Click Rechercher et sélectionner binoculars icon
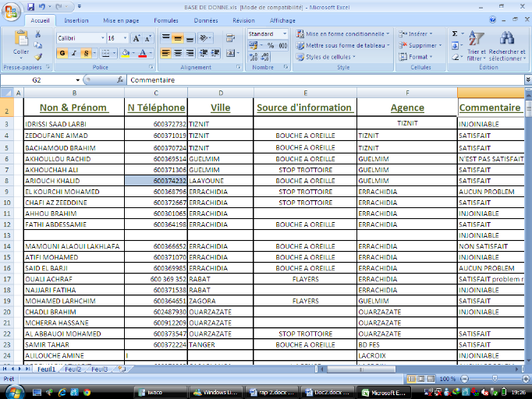Viewport: 532px width, 399px height. click(x=507, y=45)
